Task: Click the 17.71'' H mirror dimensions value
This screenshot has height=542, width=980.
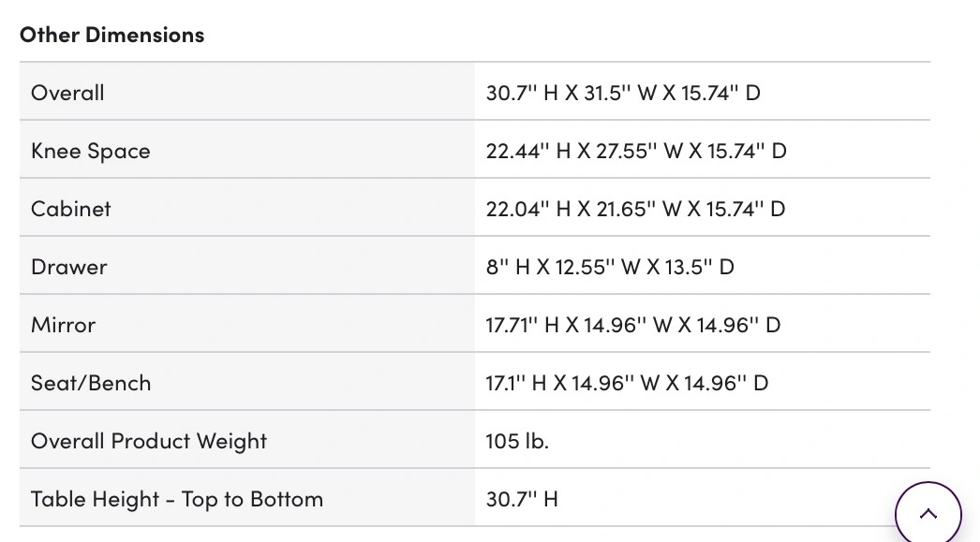Action: (633, 325)
